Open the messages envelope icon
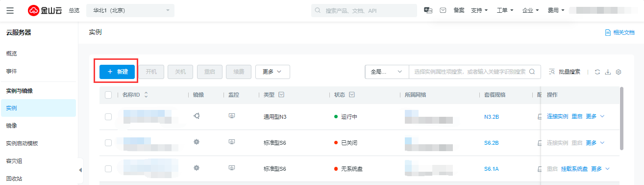The image size is (644, 185). click(443, 10)
